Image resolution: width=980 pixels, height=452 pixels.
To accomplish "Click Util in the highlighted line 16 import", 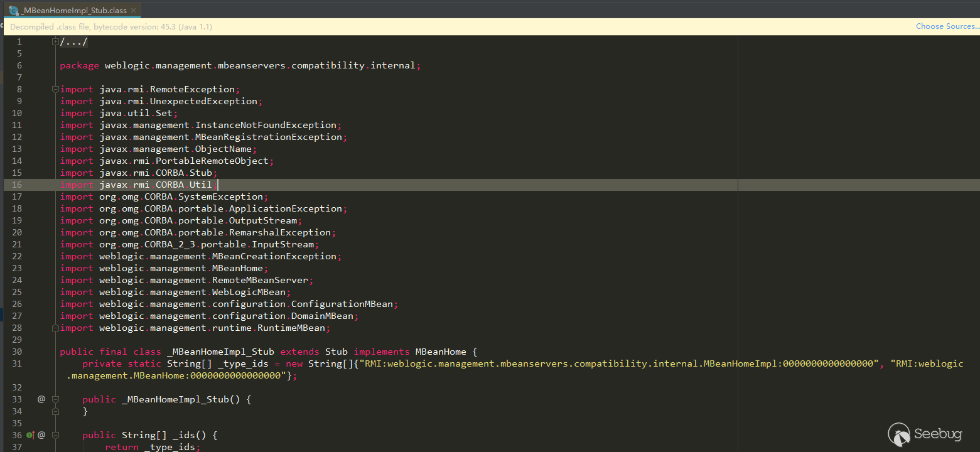I will [201, 185].
